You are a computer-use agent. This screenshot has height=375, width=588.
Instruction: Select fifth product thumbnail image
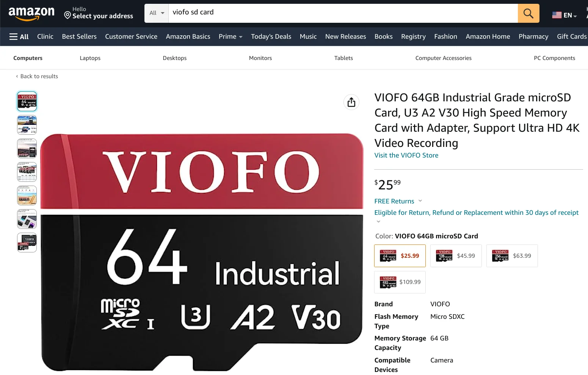click(27, 195)
